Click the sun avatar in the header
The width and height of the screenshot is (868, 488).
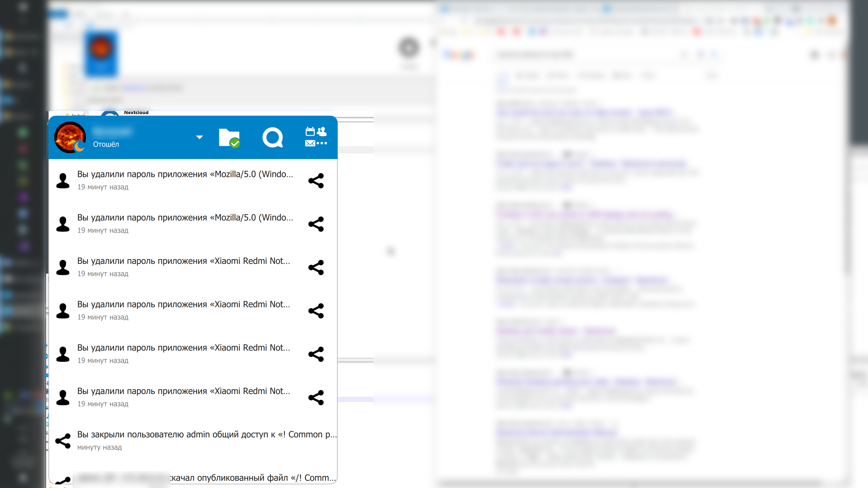70,137
